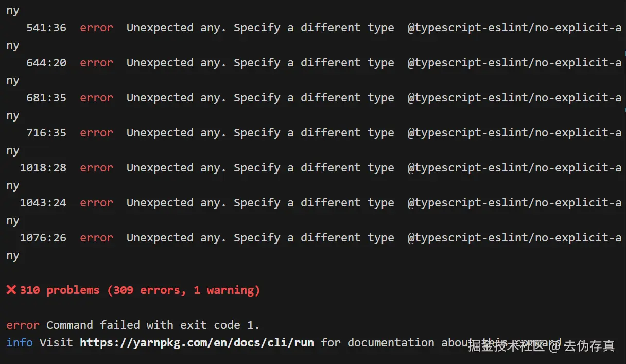Click the red error word on line 1043:24
The image size is (626, 364).
pos(96,203)
